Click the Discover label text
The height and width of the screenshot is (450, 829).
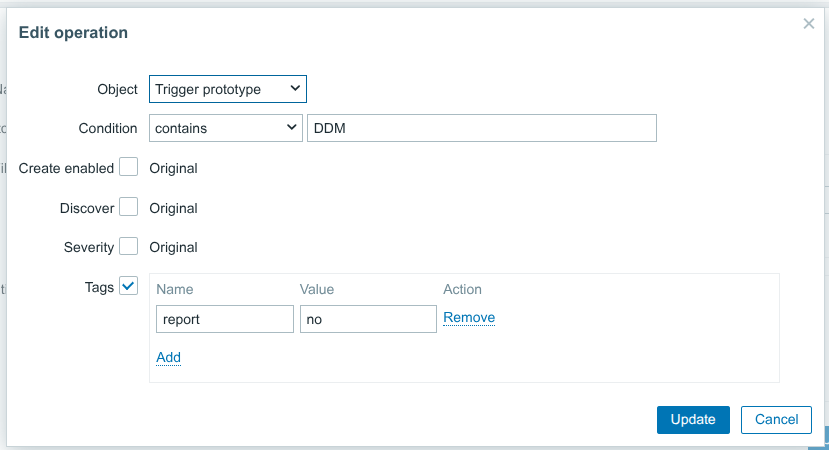point(87,208)
